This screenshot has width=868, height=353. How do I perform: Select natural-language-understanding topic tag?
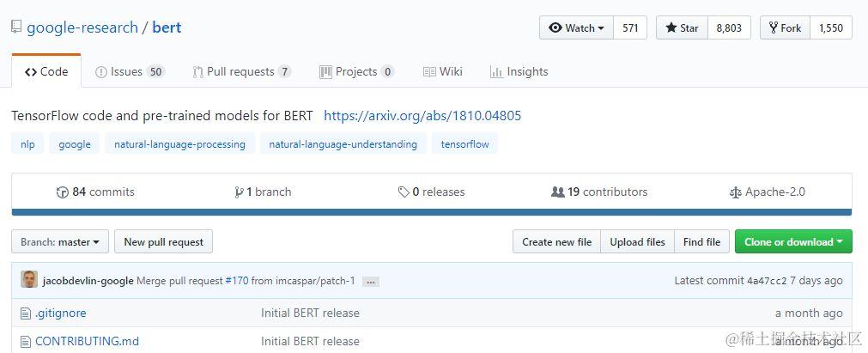[343, 144]
